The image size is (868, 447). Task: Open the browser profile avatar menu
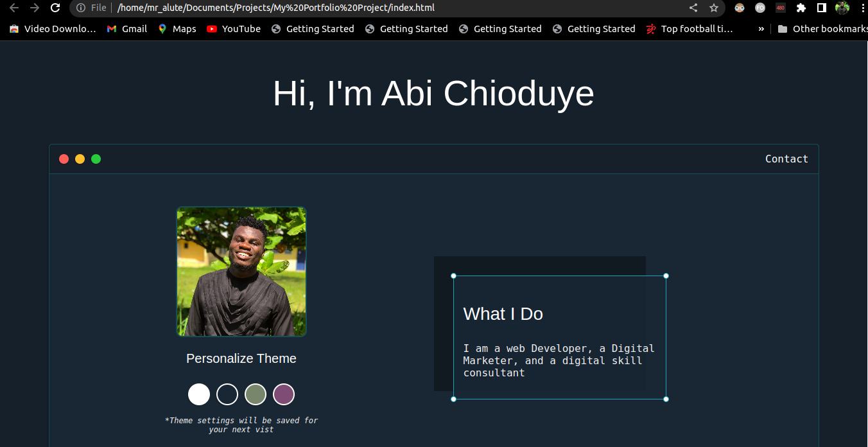click(x=842, y=9)
